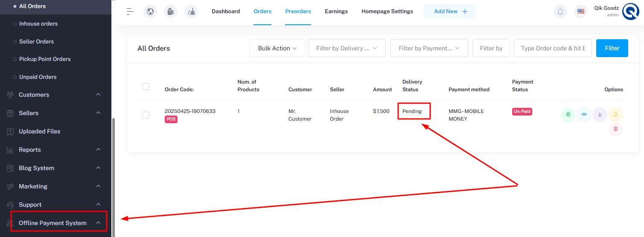
Task: Click the clear cache broom icon
Action: tap(191, 12)
